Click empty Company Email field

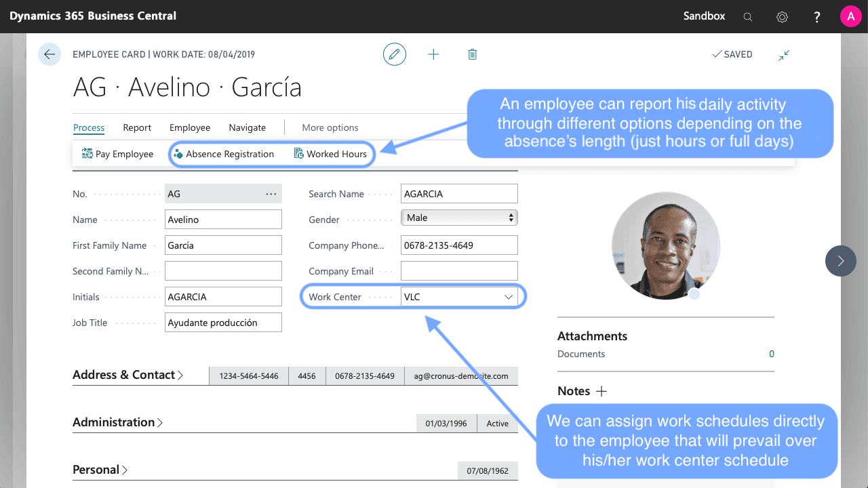point(459,271)
